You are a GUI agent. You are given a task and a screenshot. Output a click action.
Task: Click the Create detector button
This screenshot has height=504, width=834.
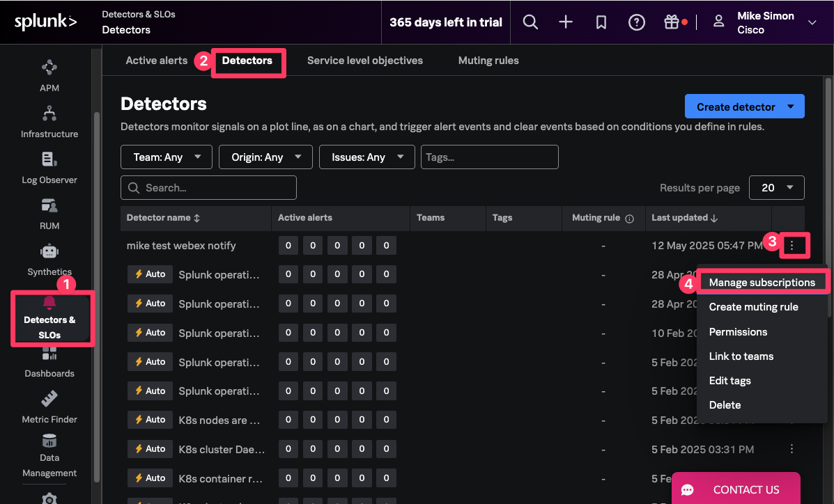736,107
